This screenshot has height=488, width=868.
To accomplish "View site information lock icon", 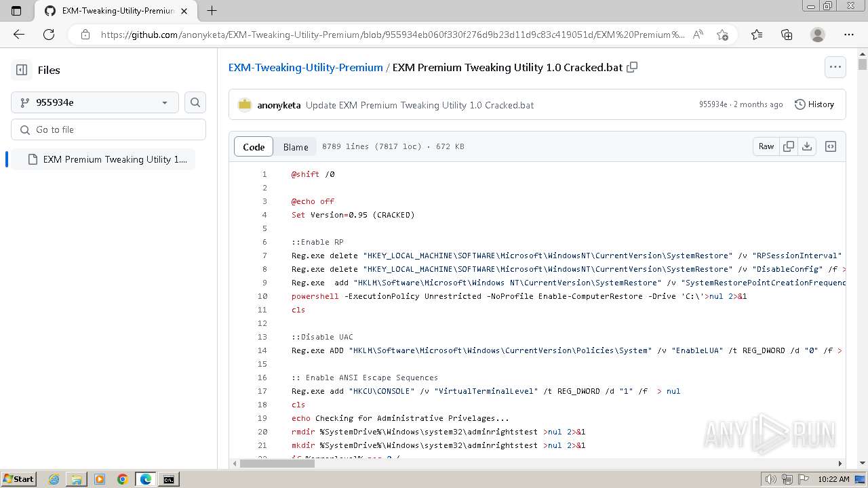I will point(85,35).
